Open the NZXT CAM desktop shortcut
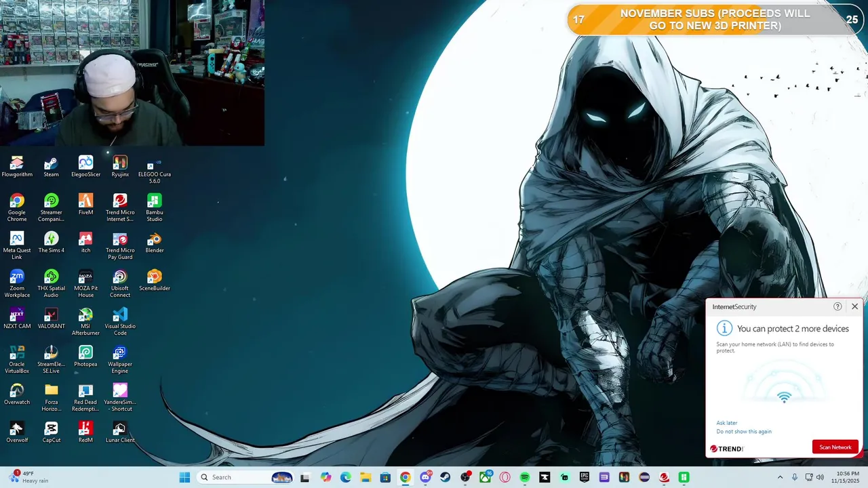Screen dimensions: 868x488 [x=17, y=319]
